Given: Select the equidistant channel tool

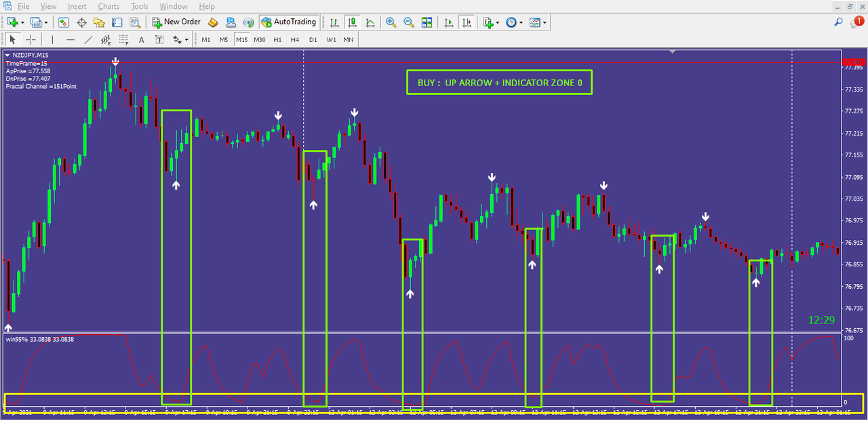Looking at the screenshot, I should [x=106, y=39].
